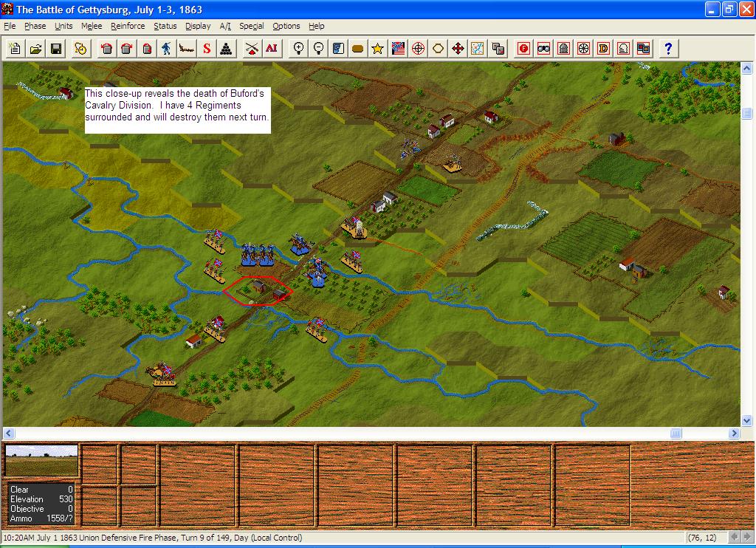
Task: Select the red-outlined hex with two houses
Action: click(258, 291)
